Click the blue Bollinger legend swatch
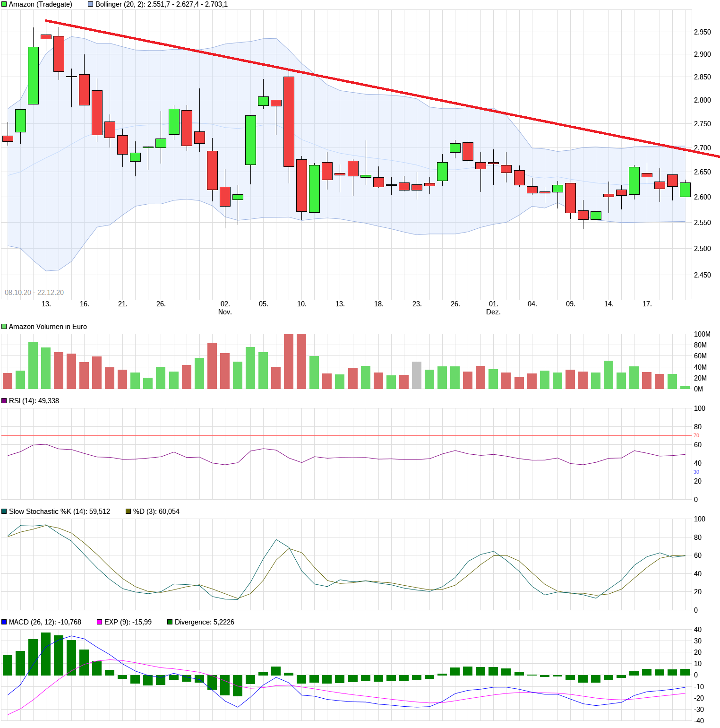The width and height of the screenshot is (720, 728). click(91, 4)
